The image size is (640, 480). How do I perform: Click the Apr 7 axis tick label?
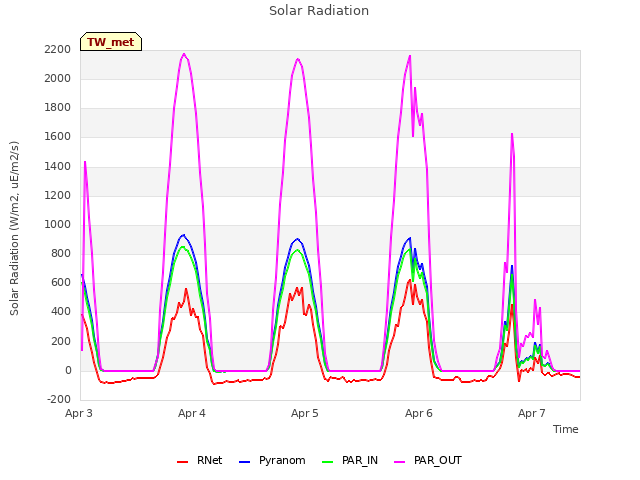(x=532, y=413)
